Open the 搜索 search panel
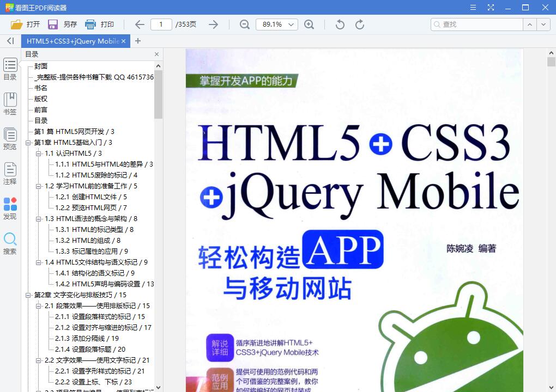Screen dimensions: 556x392 10,243
